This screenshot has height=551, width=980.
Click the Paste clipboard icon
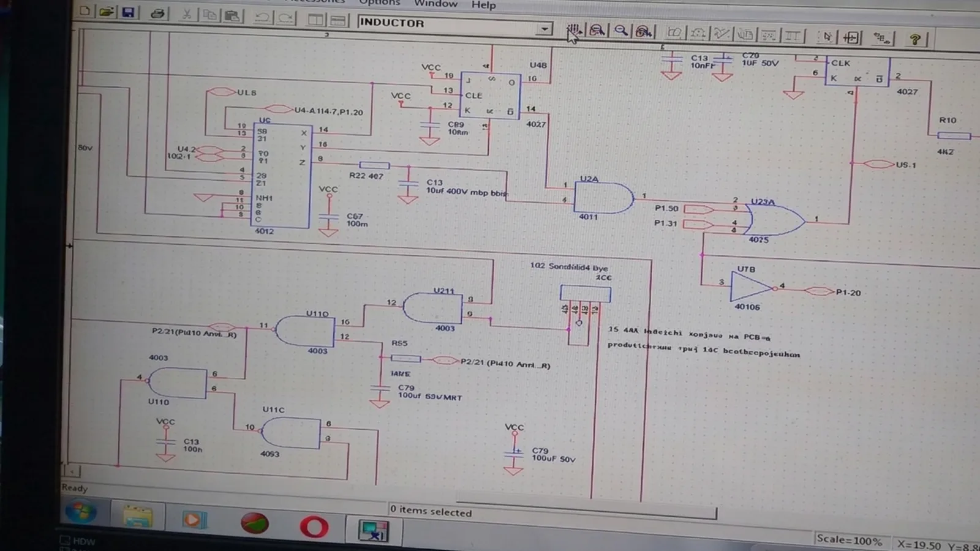(232, 16)
